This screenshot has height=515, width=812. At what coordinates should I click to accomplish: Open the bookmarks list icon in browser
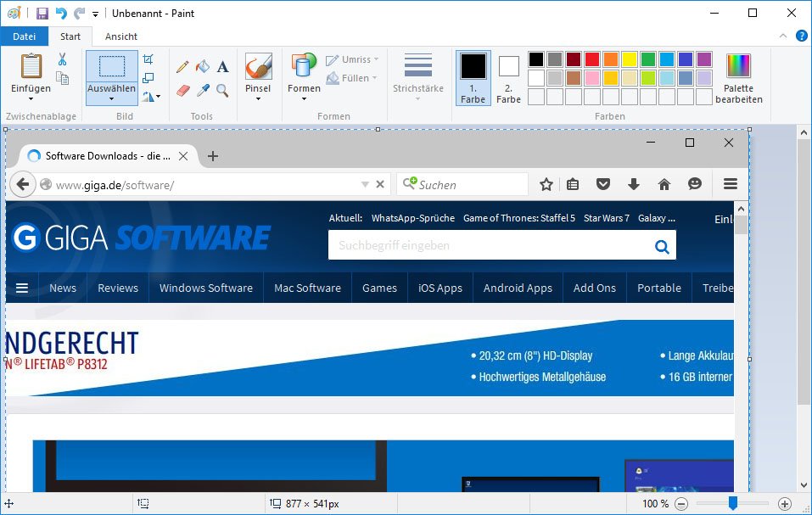pos(573,184)
